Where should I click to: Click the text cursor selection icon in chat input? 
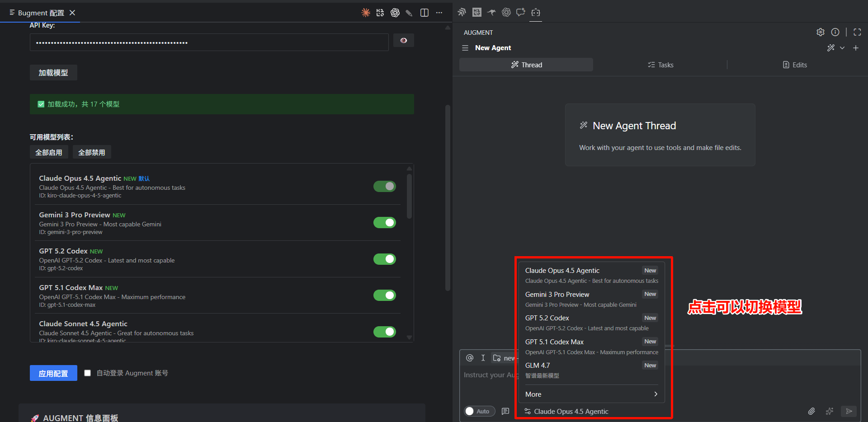pyautogui.click(x=483, y=358)
